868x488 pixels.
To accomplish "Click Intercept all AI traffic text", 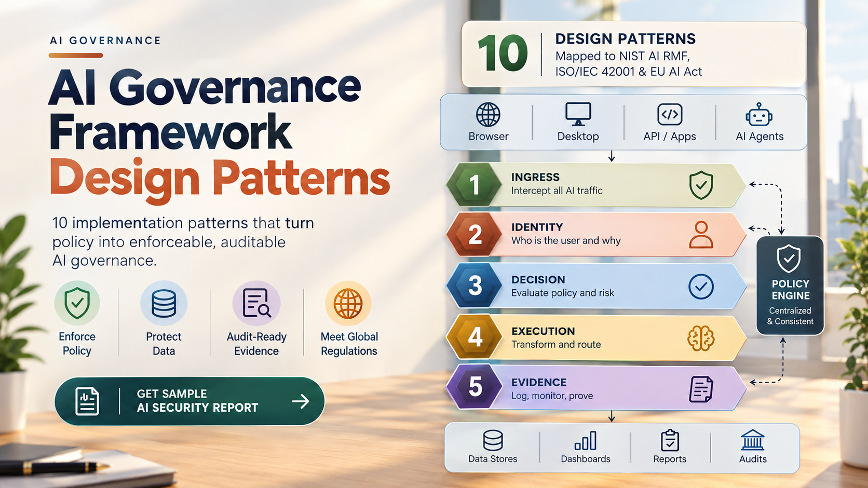I will coord(557,191).
